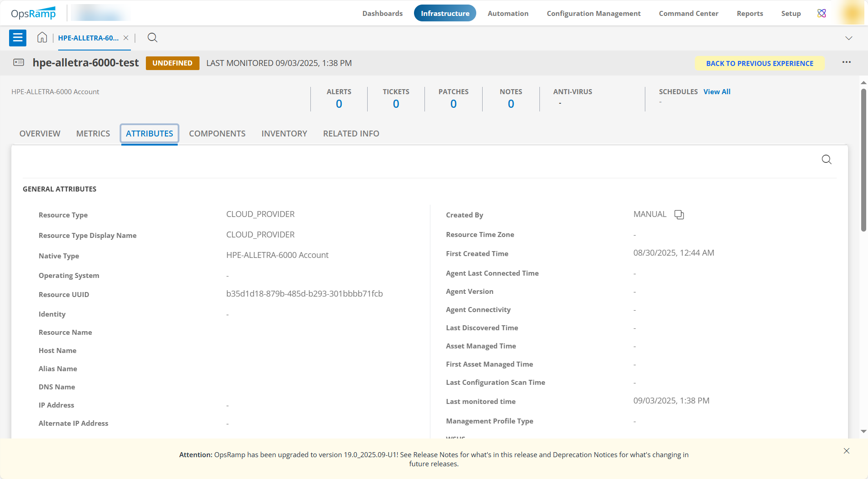Click the ANTI-VIRUS status label
The image size is (868, 479).
pyautogui.click(x=573, y=91)
